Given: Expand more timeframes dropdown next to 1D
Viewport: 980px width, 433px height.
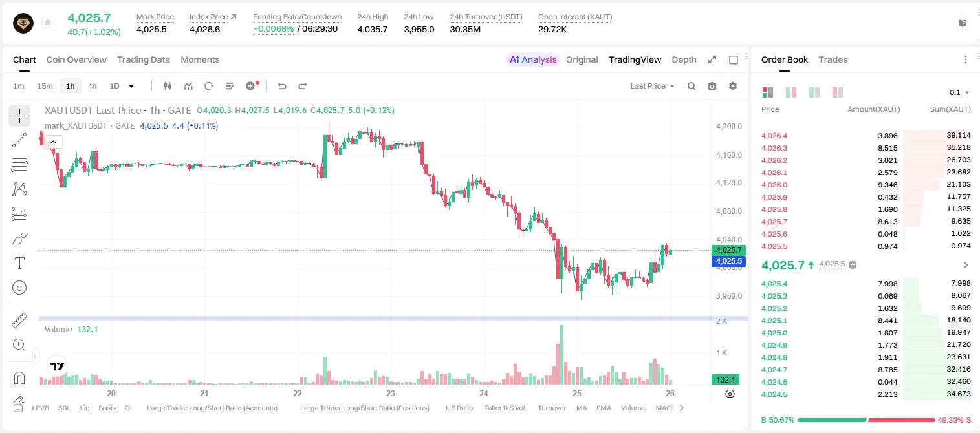Looking at the screenshot, I should coord(131,86).
